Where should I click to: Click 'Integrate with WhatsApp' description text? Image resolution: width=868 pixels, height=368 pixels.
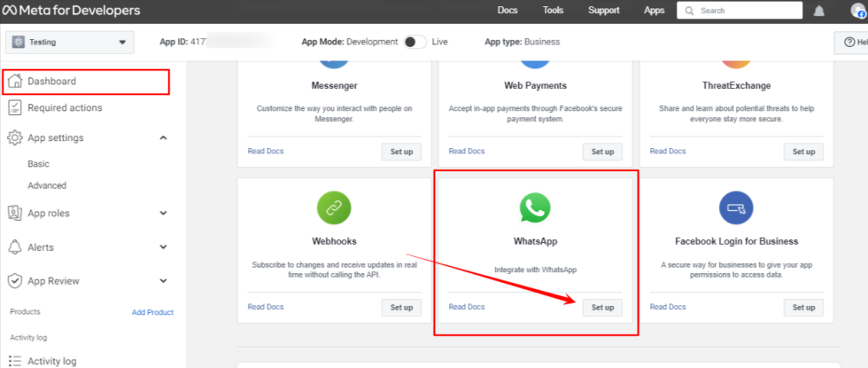535,270
